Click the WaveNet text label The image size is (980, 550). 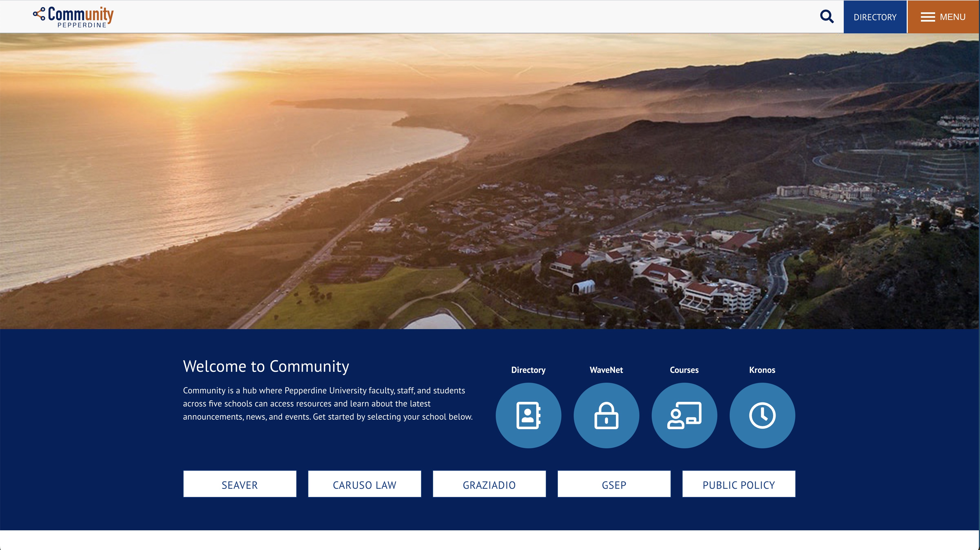606,370
